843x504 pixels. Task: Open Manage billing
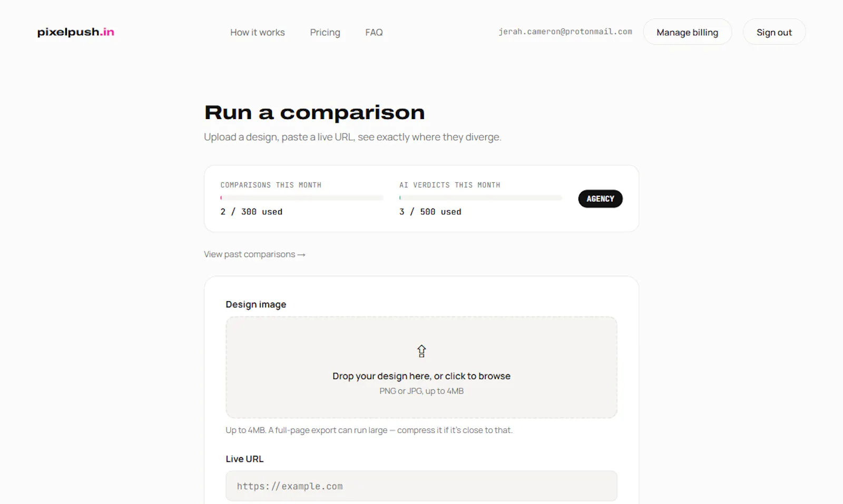688,32
